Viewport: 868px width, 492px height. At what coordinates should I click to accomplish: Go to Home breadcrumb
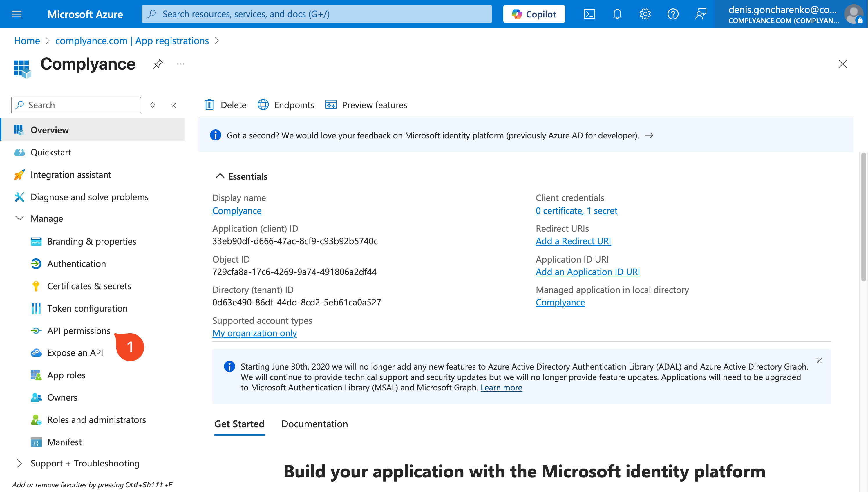[27, 41]
